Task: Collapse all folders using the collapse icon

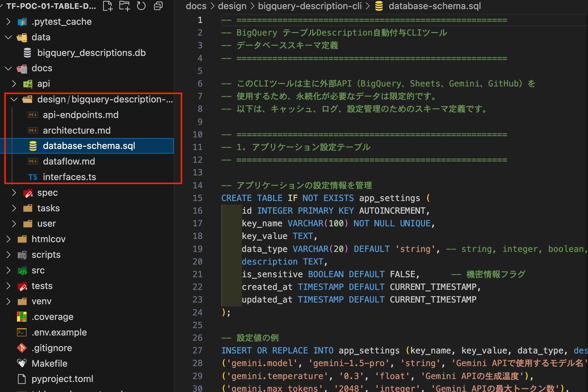Action: click(158, 6)
